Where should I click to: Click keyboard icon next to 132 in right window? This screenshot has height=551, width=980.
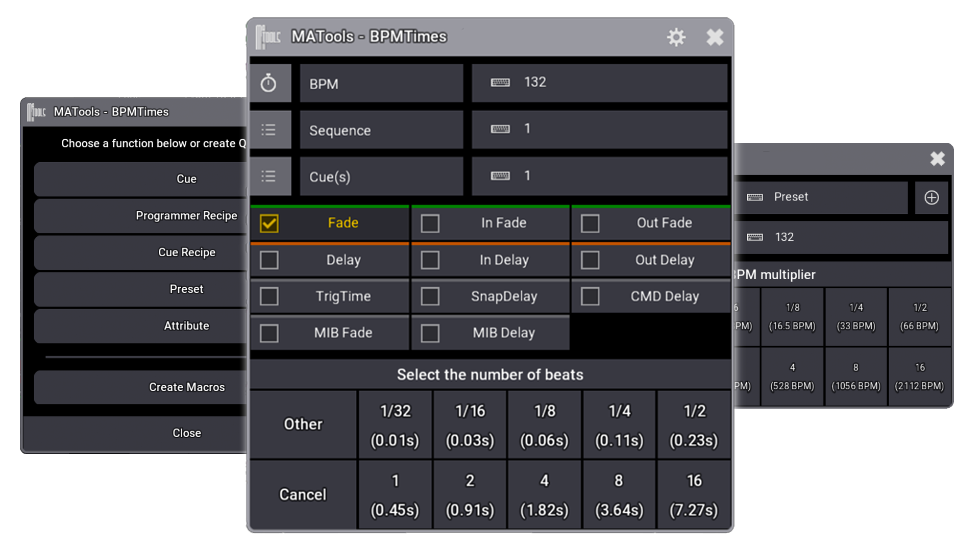coord(755,237)
